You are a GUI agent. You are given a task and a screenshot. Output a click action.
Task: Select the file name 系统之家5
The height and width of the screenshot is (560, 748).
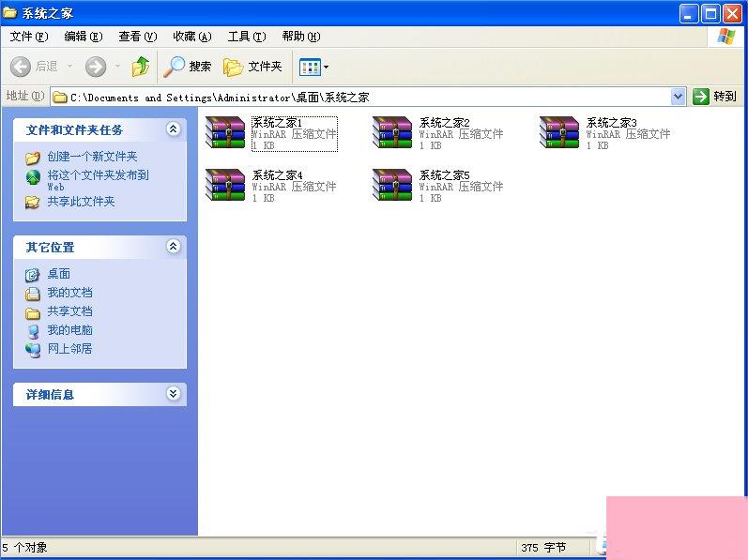pyautogui.click(x=444, y=174)
